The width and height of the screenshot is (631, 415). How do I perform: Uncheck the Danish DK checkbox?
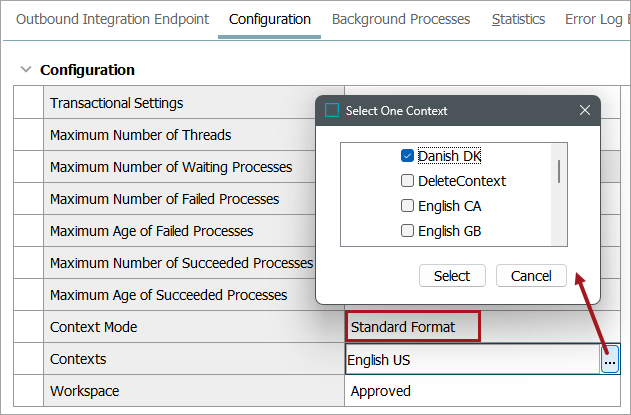pos(407,156)
